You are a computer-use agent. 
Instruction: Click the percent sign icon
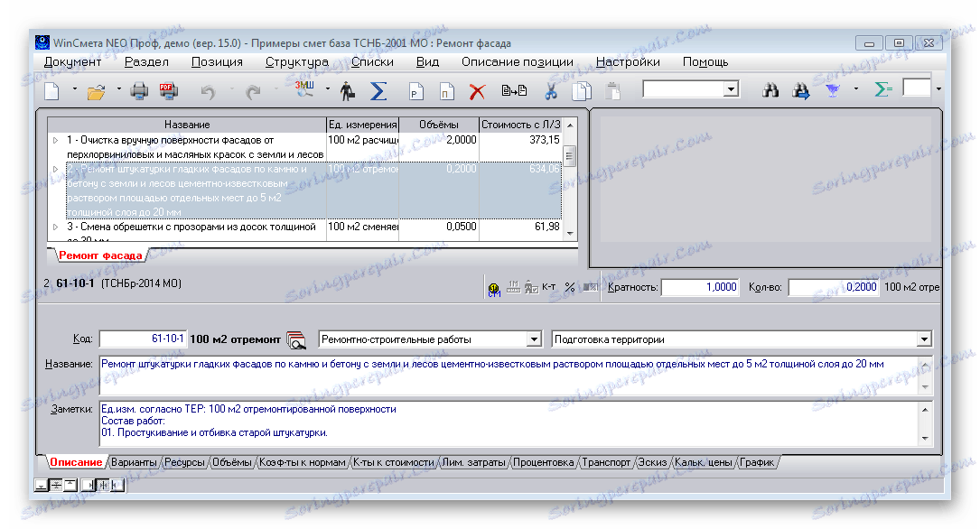tap(569, 287)
